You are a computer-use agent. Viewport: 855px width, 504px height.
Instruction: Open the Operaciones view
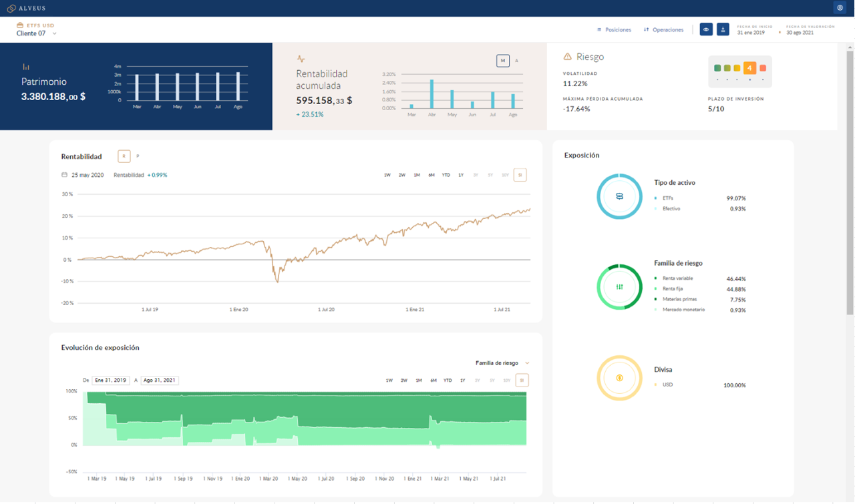pyautogui.click(x=663, y=30)
